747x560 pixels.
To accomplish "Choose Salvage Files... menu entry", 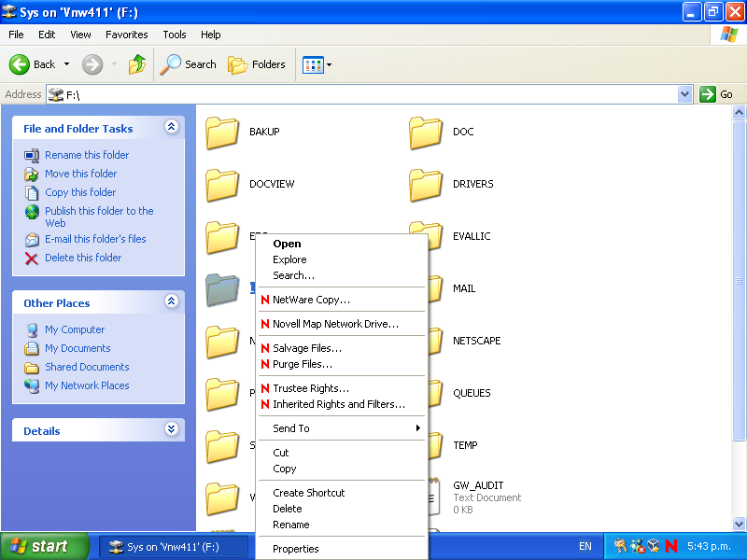I will (x=341, y=348).
